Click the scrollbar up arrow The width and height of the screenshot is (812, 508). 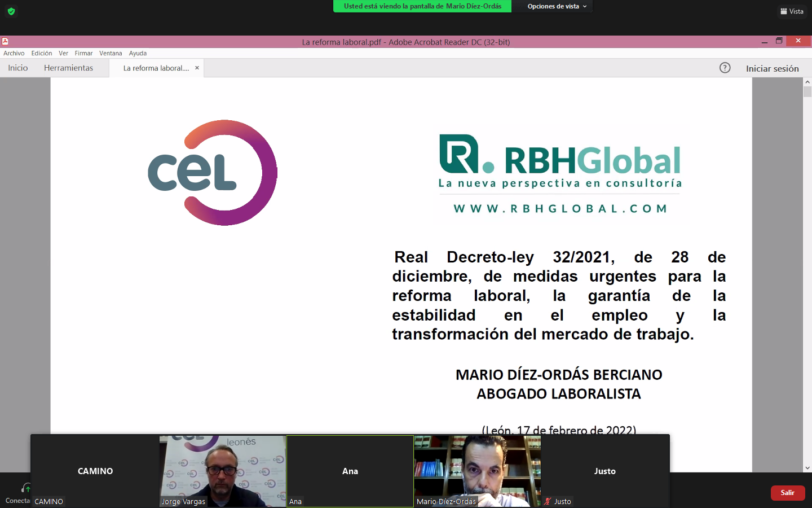click(x=807, y=82)
